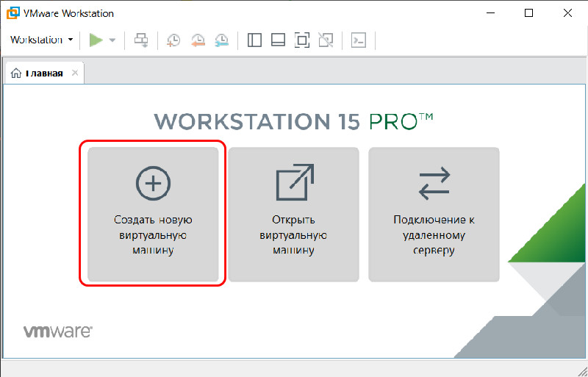Open the console view icon
588x377 pixels.
[x=359, y=40]
